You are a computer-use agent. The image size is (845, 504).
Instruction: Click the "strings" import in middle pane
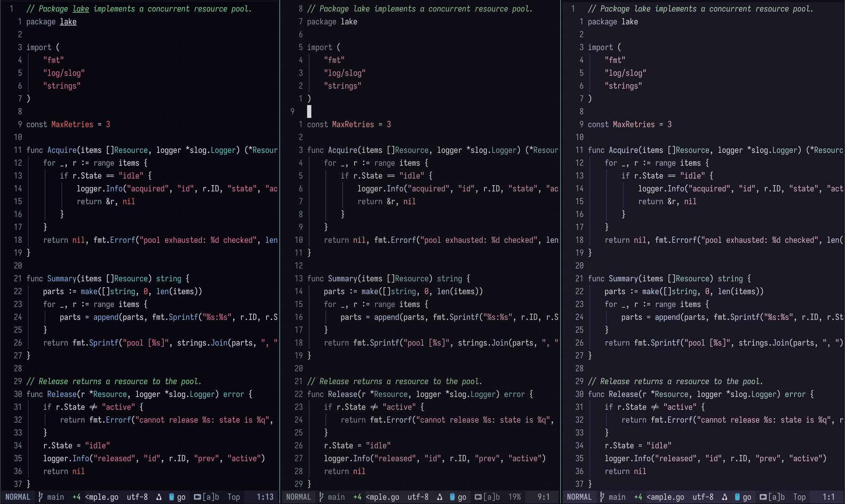(x=343, y=86)
